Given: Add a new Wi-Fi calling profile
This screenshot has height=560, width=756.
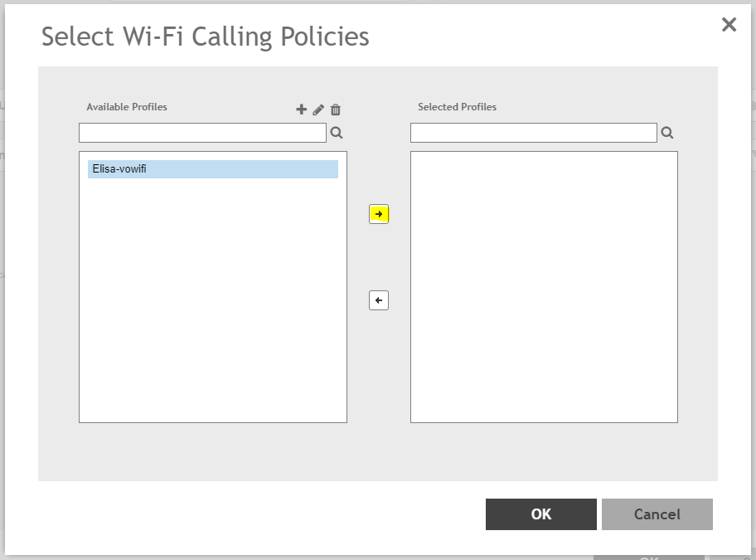Looking at the screenshot, I should pyautogui.click(x=301, y=110).
